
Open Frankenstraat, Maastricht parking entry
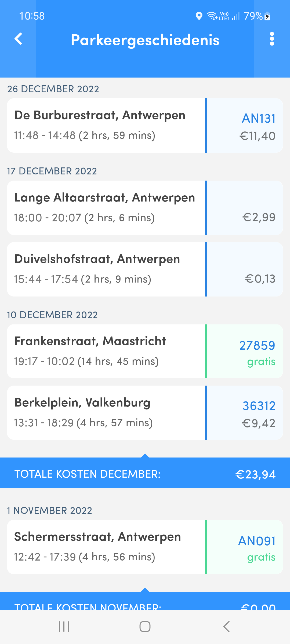[x=145, y=352]
